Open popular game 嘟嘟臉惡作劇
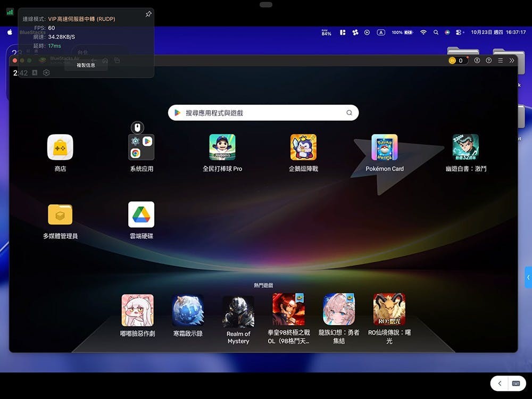 [x=137, y=310]
